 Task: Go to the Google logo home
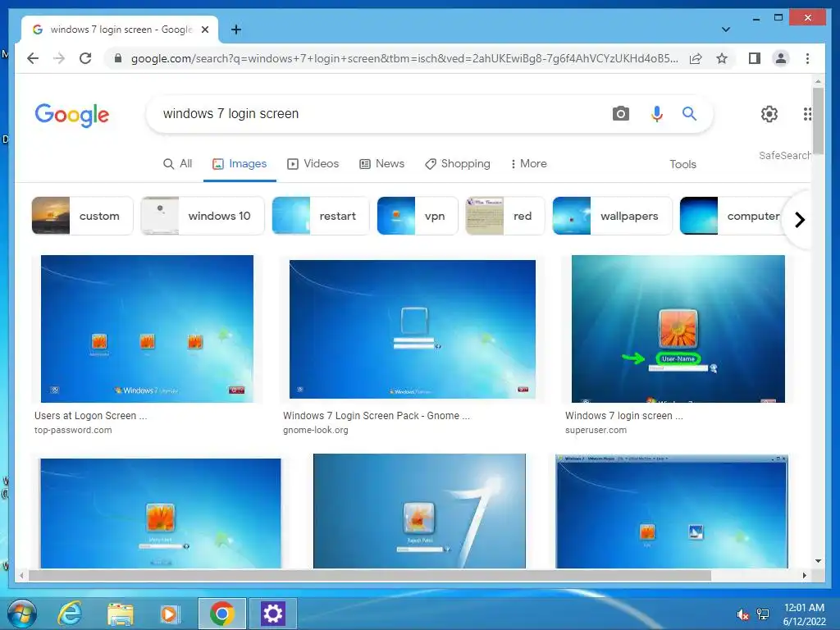[72, 115]
